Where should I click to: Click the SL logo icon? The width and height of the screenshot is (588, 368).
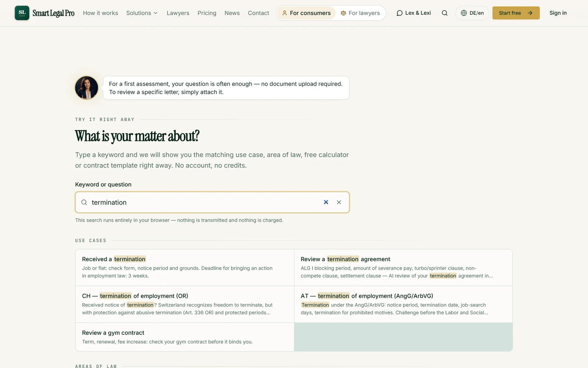pos(22,13)
